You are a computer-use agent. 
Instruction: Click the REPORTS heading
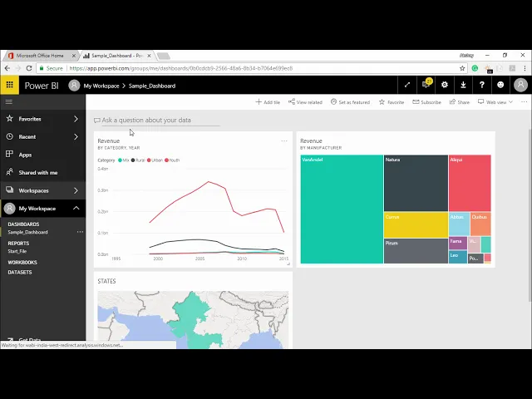tap(18, 244)
